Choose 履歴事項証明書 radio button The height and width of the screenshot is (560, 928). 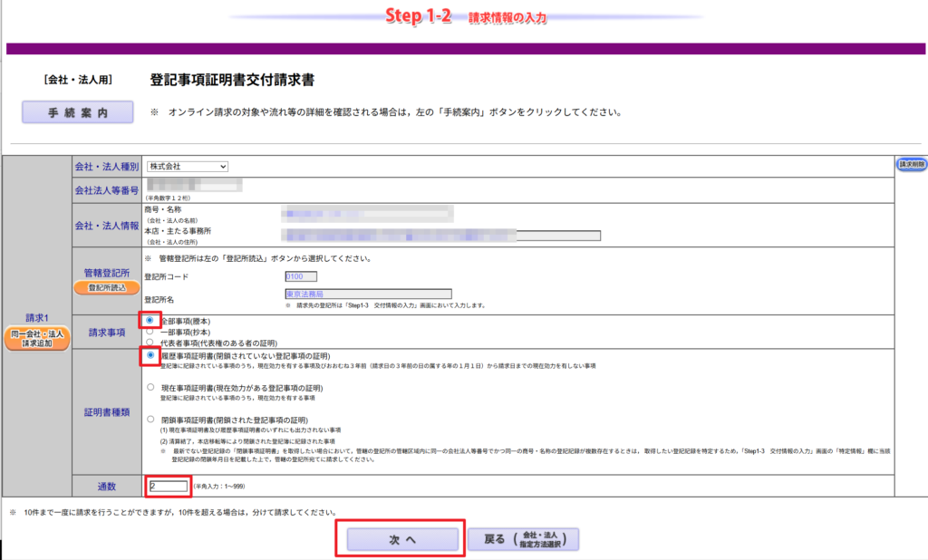(x=150, y=356)
